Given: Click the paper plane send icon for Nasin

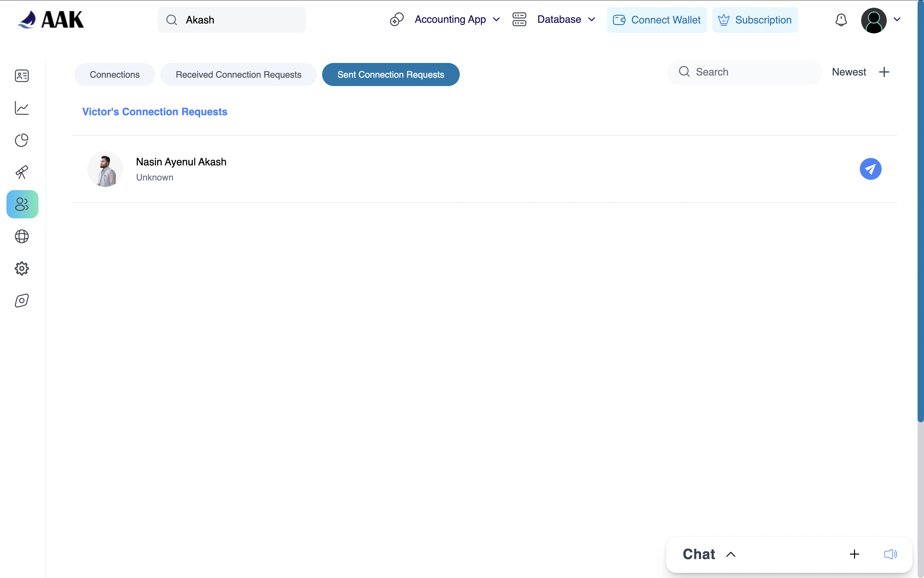Looking at the screenshot, I should pos(870,169).
